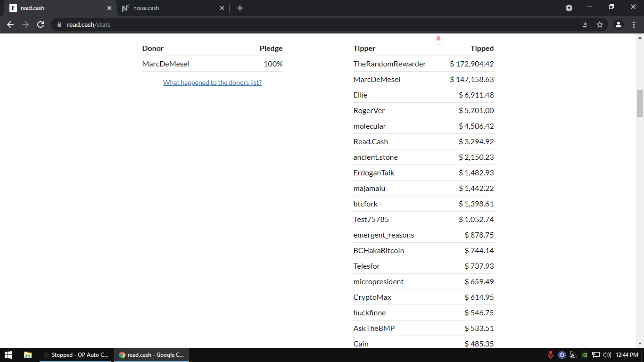Close the noise.cash tab
Viewport: 644px width, 362px height.
(223, 8)
